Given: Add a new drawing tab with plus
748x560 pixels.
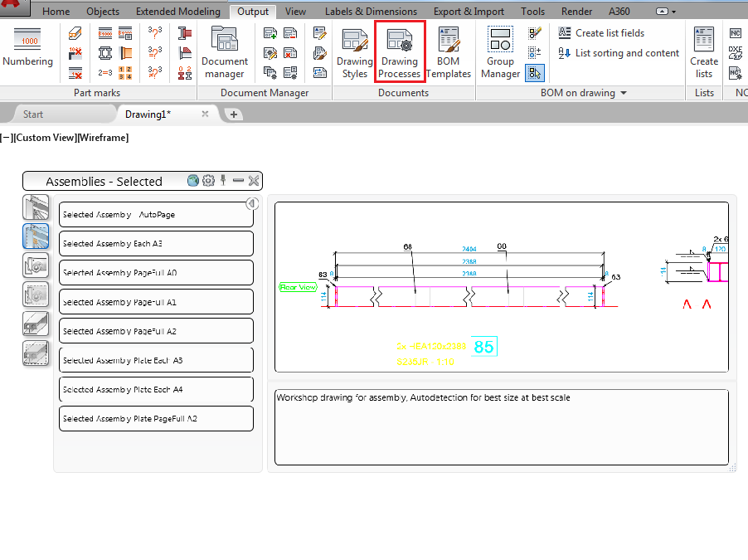Looking at the screenshot, I should (234, 114).
